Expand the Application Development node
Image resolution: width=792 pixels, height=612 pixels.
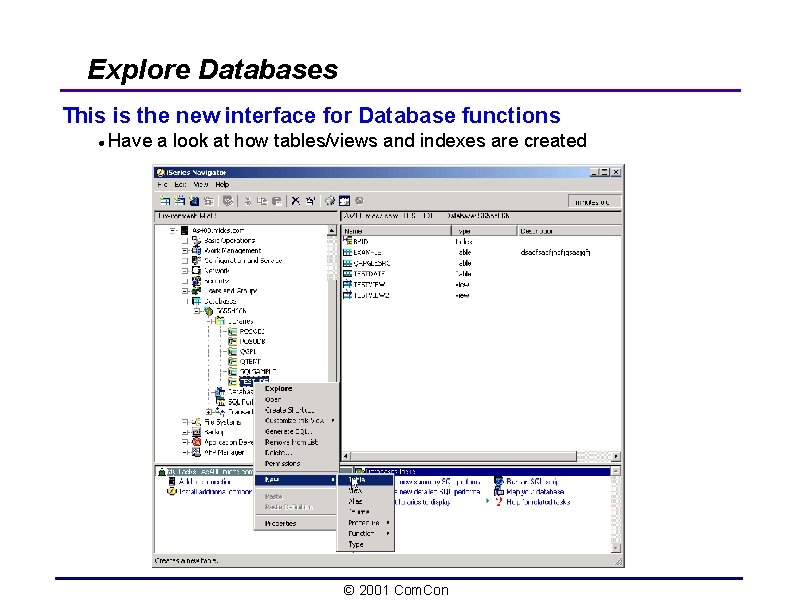click(x=185, y=442)
